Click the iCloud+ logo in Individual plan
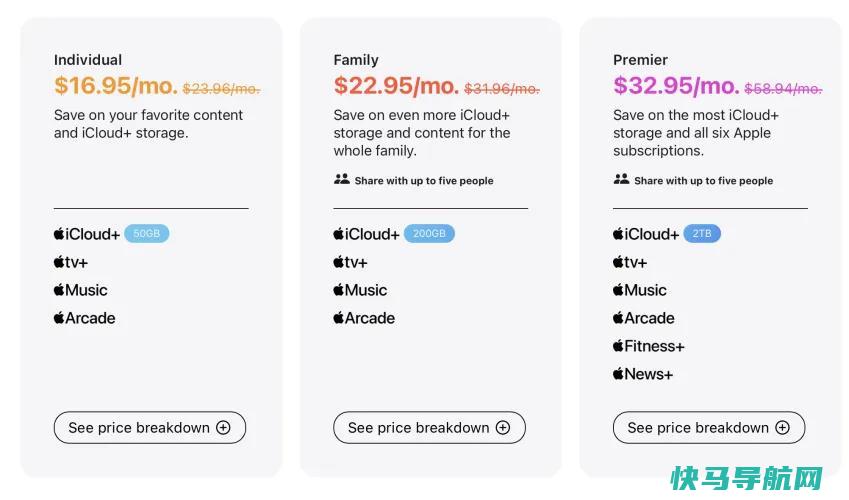The image size is (849, 500). (x=87, y=234)
